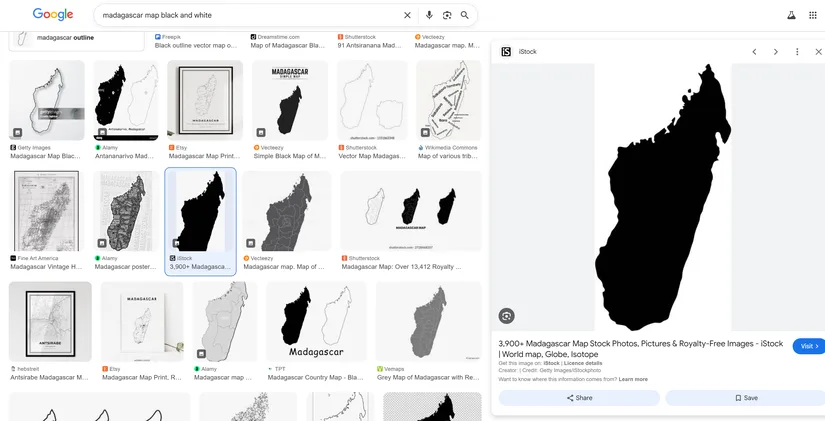Image resolution: width=825 pixels, height=421 pixels.
Task: Start voice search with the microphone icon
Action: click(429, 15)
